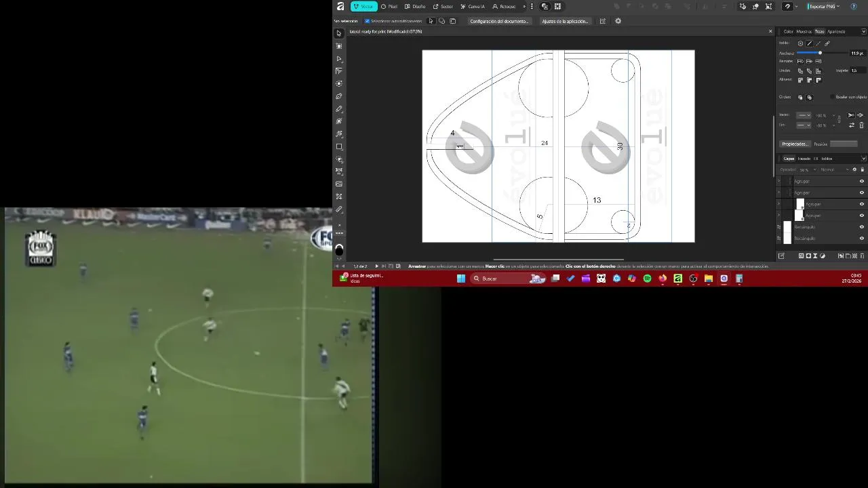Expand the first Agrupar group
This screenshot has width=868, height=488.
point(779,181)
